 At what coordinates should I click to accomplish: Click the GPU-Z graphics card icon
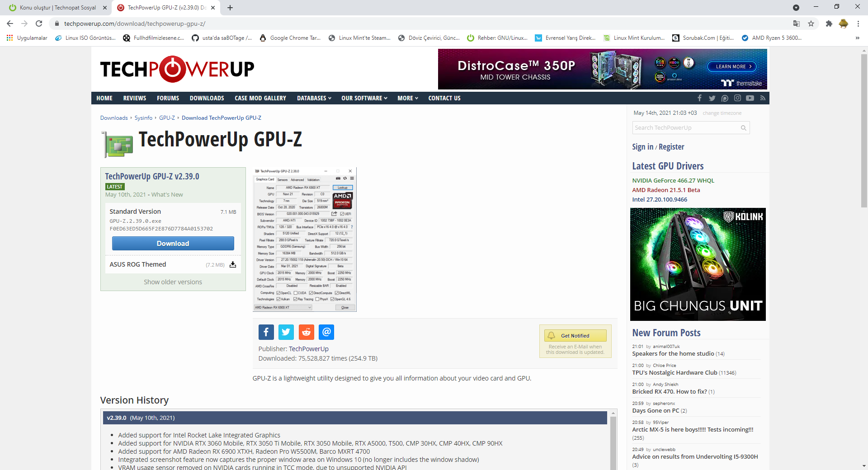118,144
